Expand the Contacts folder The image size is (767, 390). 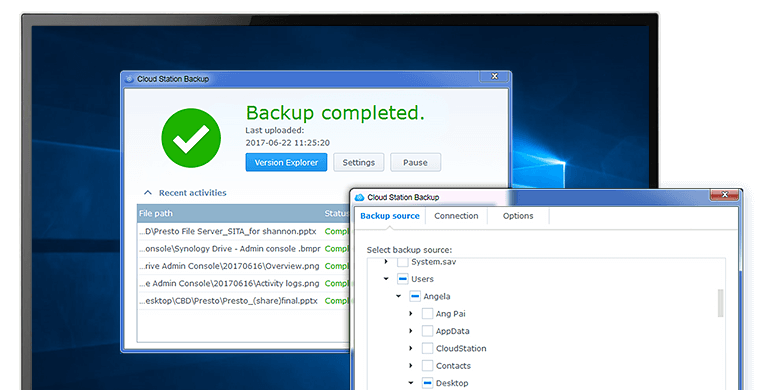tap(411, 366)
